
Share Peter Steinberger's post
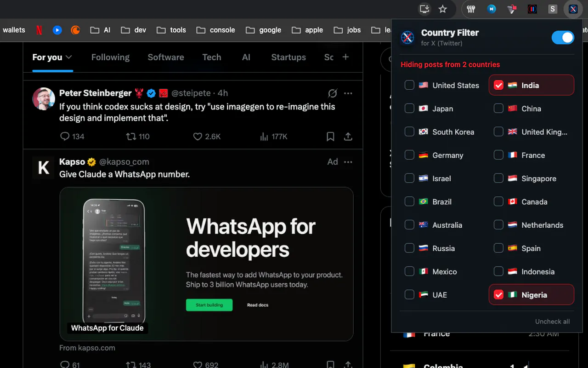click(x=348, y=137)
